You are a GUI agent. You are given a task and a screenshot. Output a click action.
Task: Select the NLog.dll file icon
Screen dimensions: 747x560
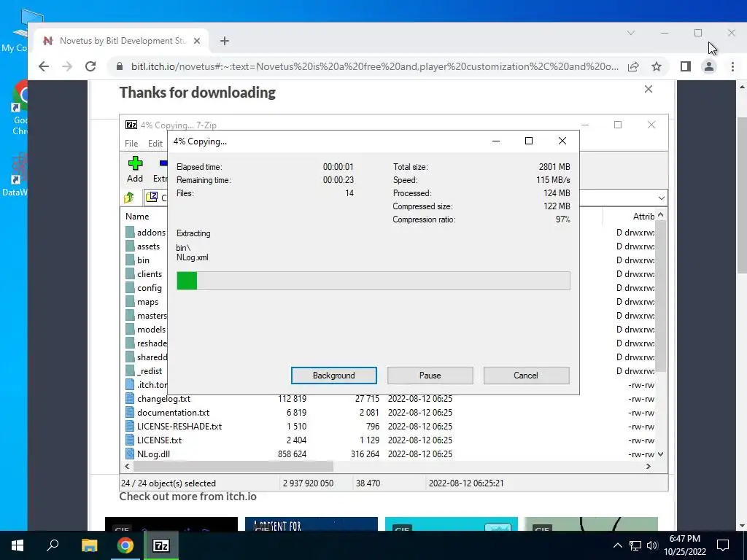tap(130, 454)
